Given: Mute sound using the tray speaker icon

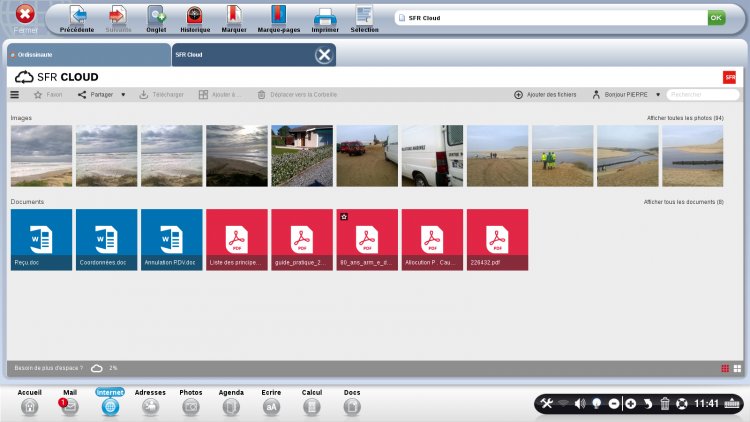Looking at the screenshot, I should (580, 404).
